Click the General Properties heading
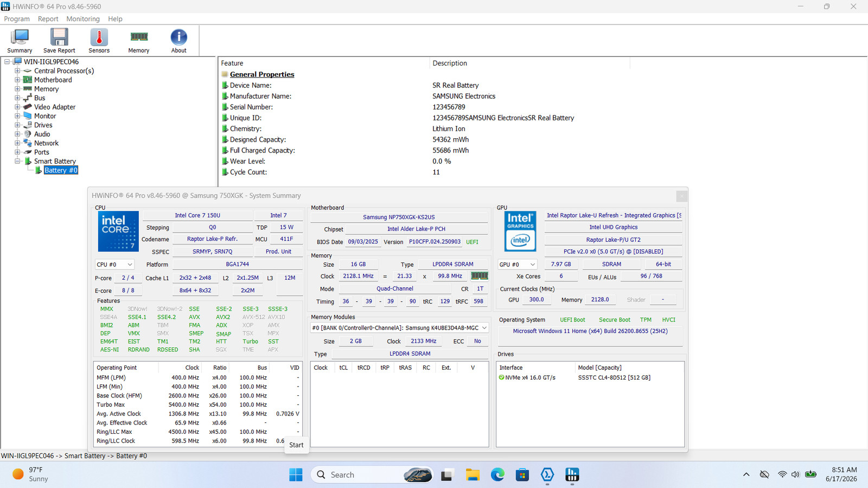868x488 pixels. (262, 74)
